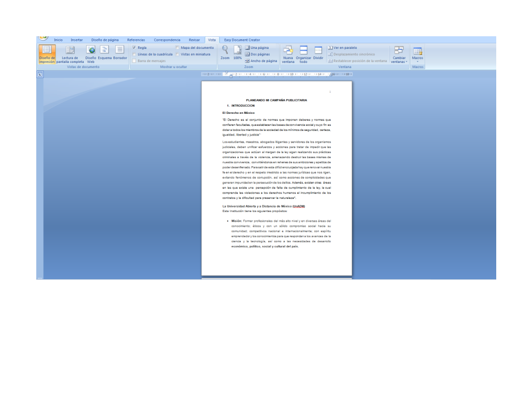Open the Macros dropdown menu

(x=418, y=54)
